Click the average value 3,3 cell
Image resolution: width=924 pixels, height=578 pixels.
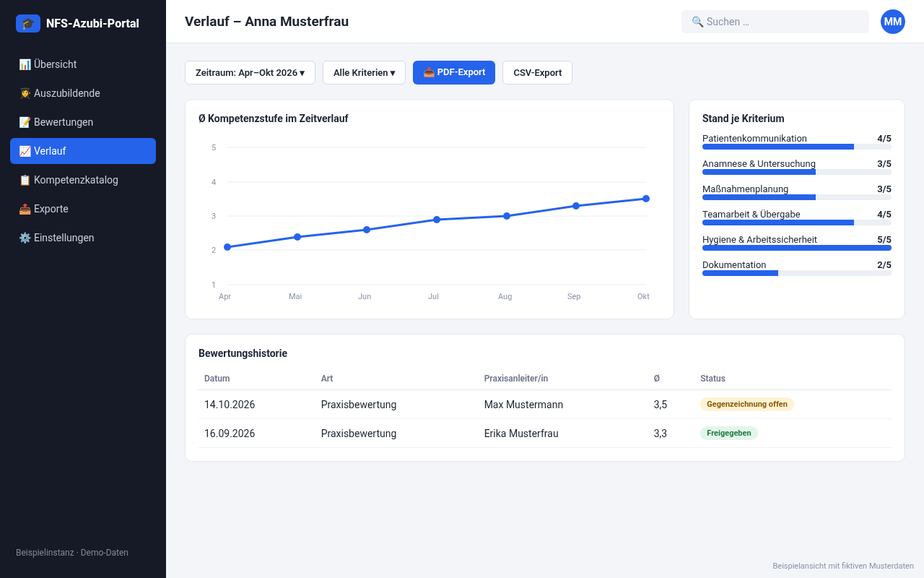661,433
